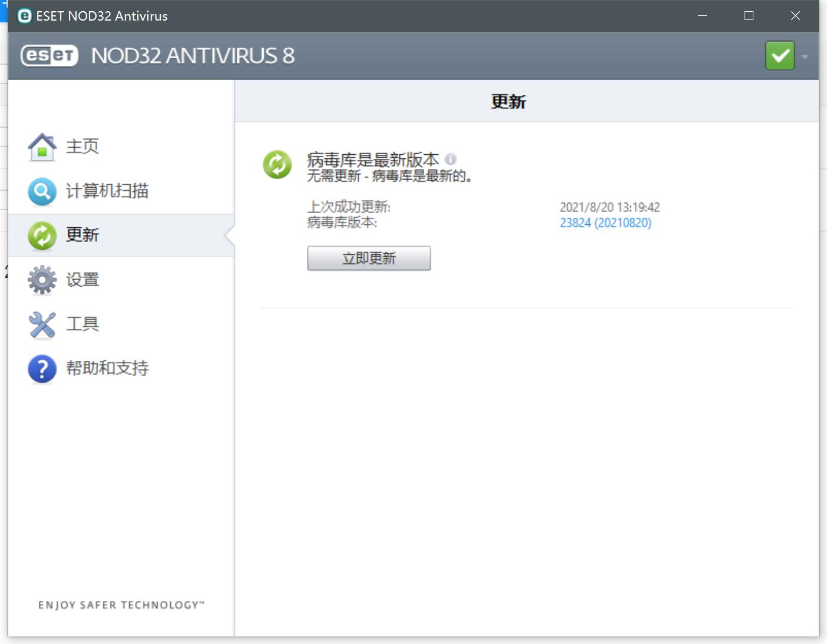Click the green Update arrows sidebar icon
The height and width of the screenshot is (644, 827).
coord(42,235)
